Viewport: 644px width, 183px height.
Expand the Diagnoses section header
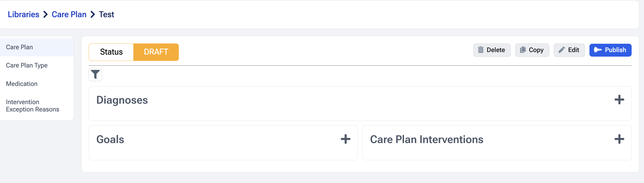coord(360,100)
